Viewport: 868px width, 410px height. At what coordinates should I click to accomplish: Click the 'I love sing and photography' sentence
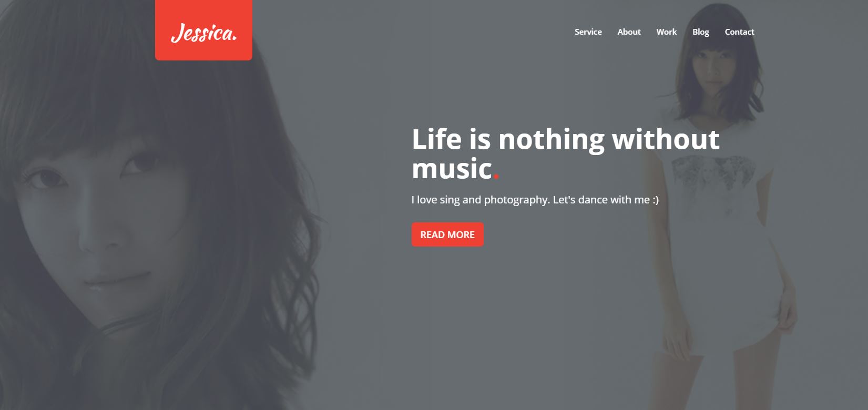(481, 200)
